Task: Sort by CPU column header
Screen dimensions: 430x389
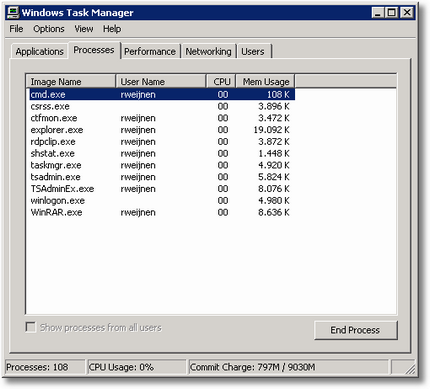Action: [x=221, y=82]
